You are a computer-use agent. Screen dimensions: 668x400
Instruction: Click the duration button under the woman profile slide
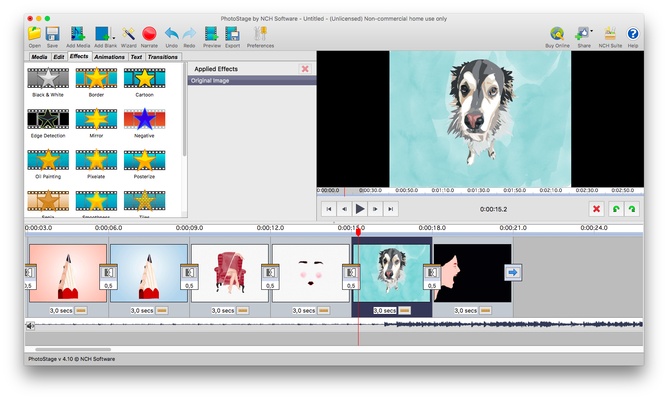[485, 311]
